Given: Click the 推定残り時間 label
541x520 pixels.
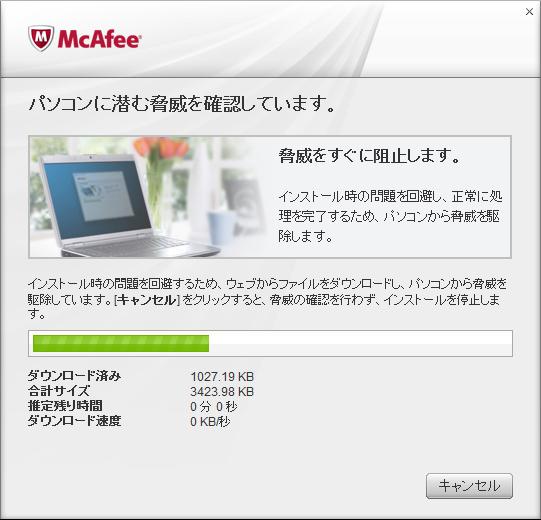Looking at the screenshot, I should pos(65,405).
